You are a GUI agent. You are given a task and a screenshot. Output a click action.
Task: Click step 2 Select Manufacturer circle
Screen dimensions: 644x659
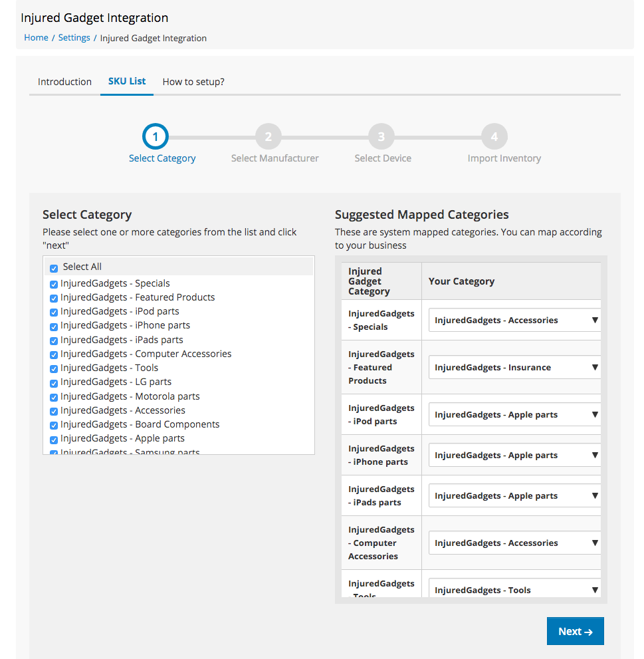[268, 136]
